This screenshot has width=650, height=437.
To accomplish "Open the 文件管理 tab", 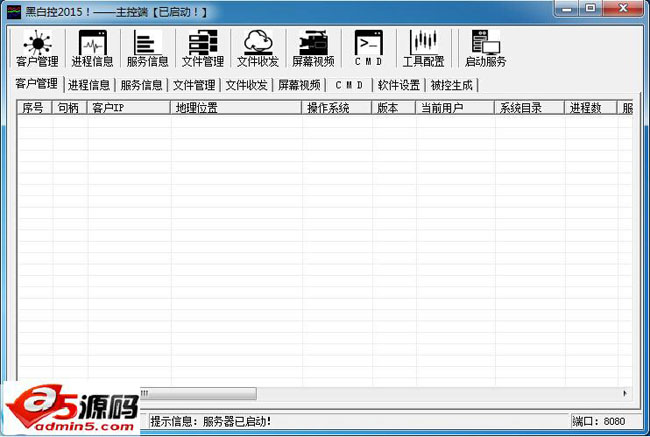I will click(x=194, y=85).
